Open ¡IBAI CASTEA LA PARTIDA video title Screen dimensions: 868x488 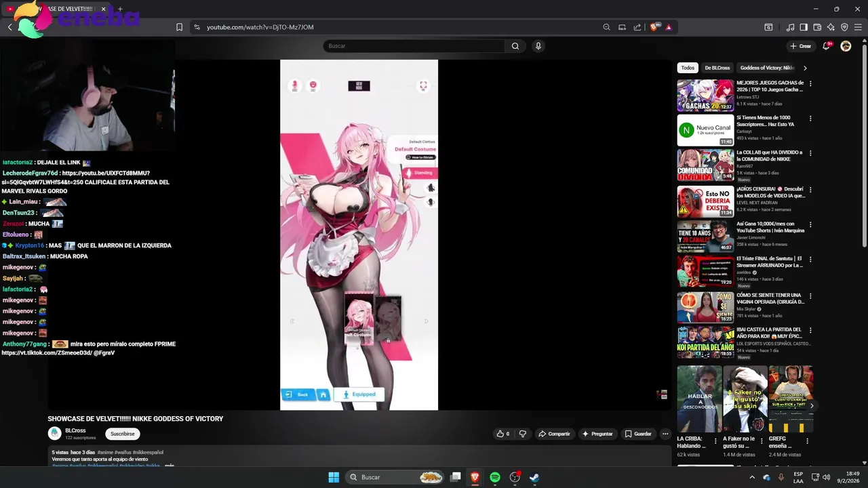point(770,333)
